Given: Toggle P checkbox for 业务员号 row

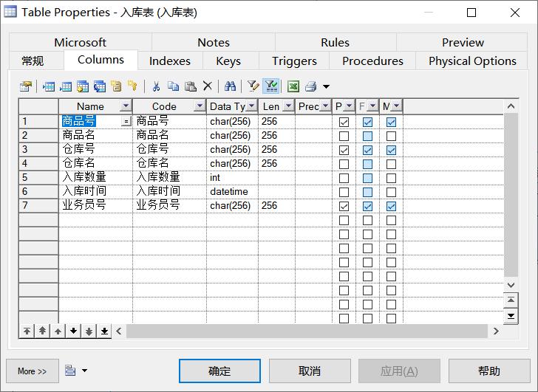Looking at the screenshot, I should (344, 206).
